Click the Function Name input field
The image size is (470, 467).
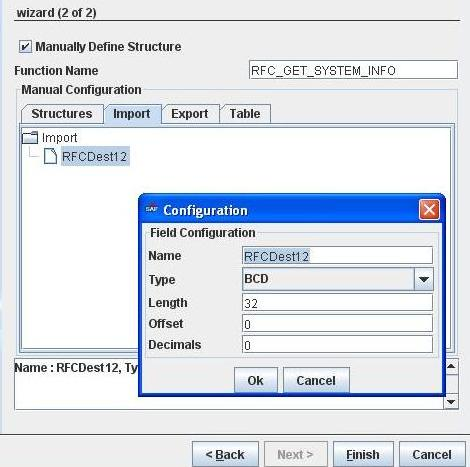(353, 70)
